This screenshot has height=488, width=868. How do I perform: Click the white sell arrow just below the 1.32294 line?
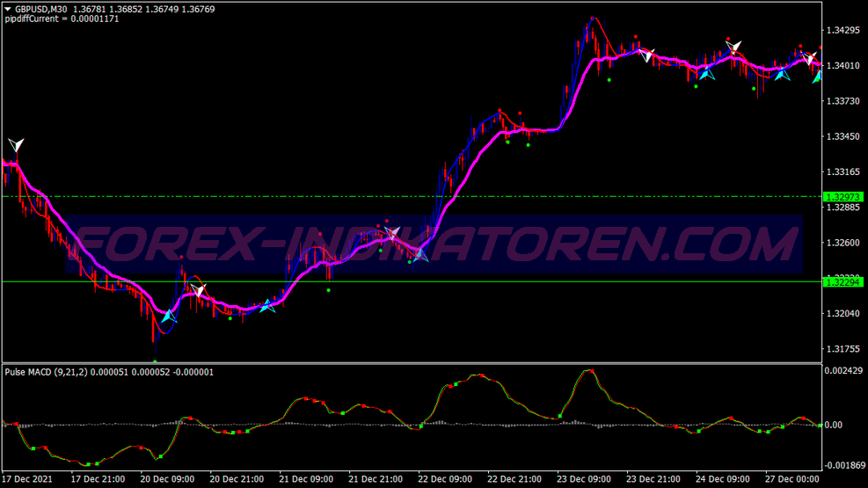click(x=198, y=289)
